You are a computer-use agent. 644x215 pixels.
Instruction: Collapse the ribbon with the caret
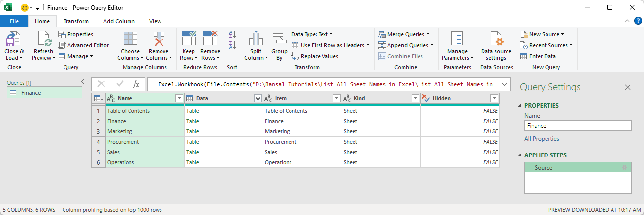tap(627, 21)
